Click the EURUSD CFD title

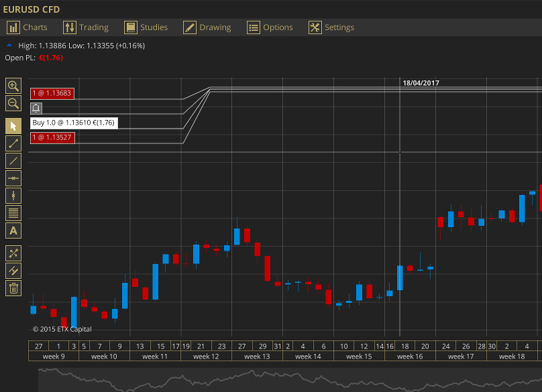pyautogui.click(x=32, y=9)
